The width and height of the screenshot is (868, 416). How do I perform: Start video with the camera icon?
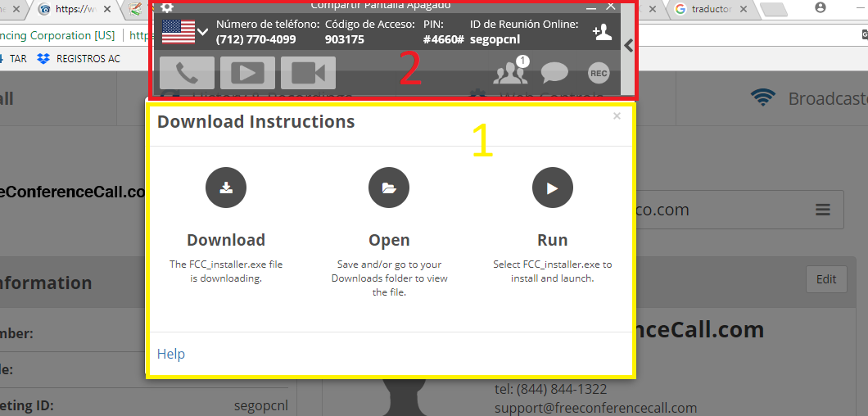pyautogui.click(x=308, y=73)
